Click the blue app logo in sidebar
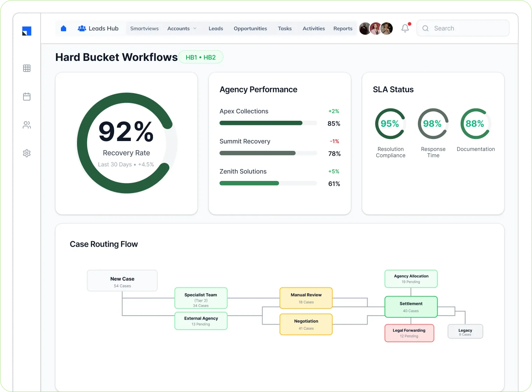Screen dimensions: 532x392 [27, 31]
